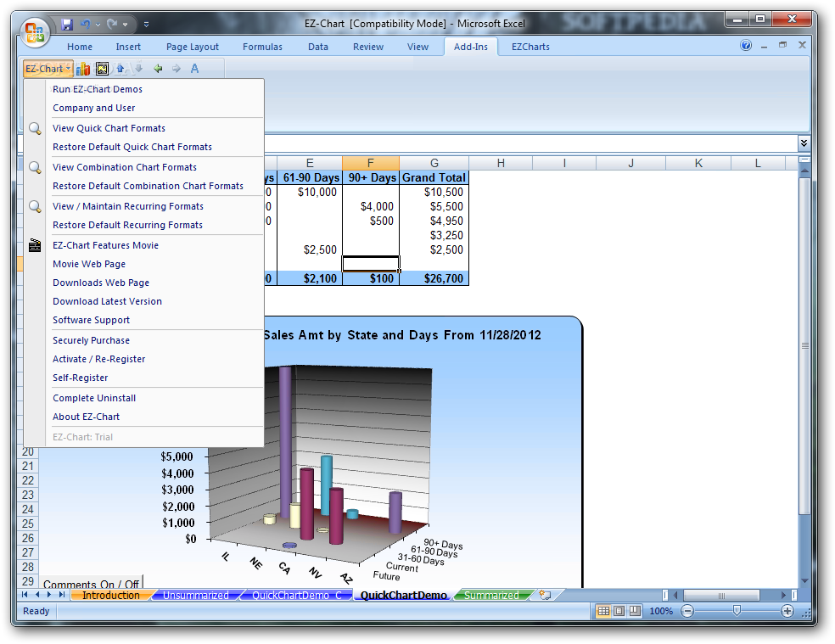Open the Summarized sheet tab

(x=491, y=595)
